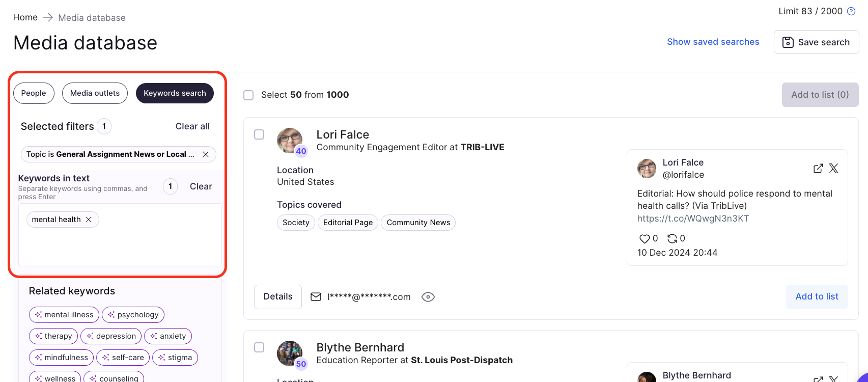Switch to the People tab

34,93
